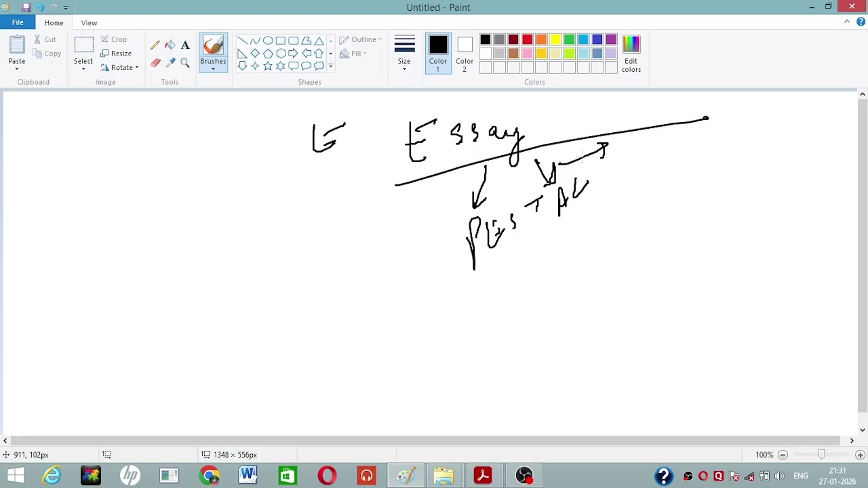Click the Paste clipboard icon

tap(17, 45)
